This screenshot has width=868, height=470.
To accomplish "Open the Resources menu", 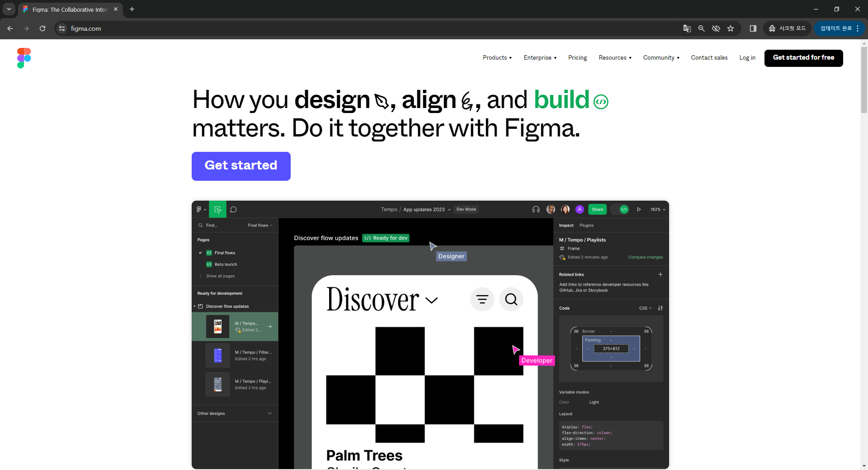I will (x=615, y=58).
